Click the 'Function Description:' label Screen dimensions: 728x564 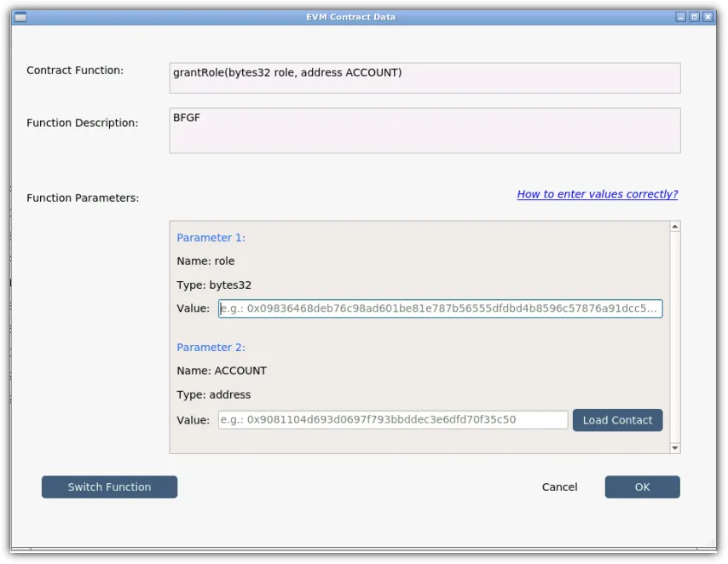[x=83, y=123]
